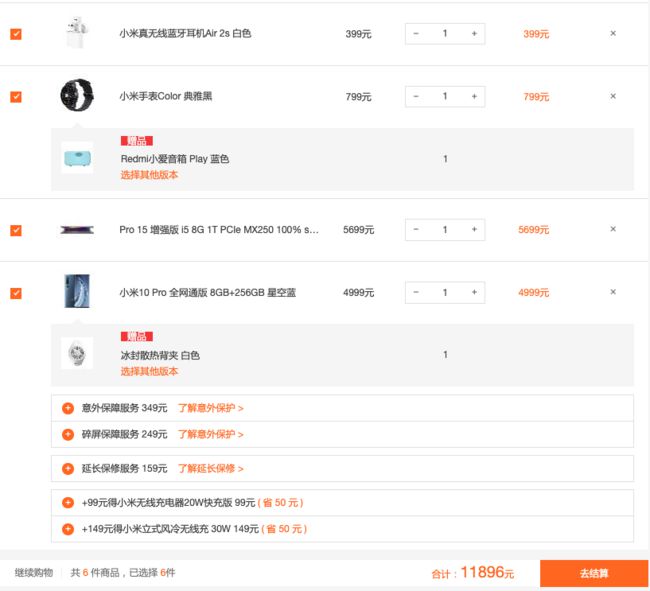The width and height of the screenshot is (650, 591).
Task: Open 了解意外保护 link beside 碎屏保障服务
Action: click(x=211, y=434)
